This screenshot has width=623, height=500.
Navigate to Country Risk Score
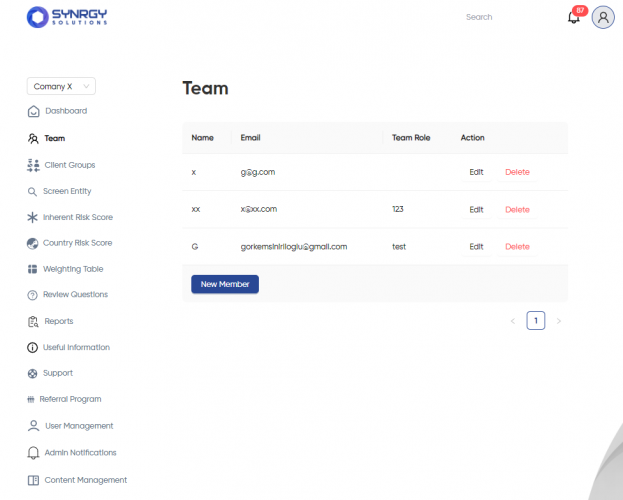tap(77, 243)
